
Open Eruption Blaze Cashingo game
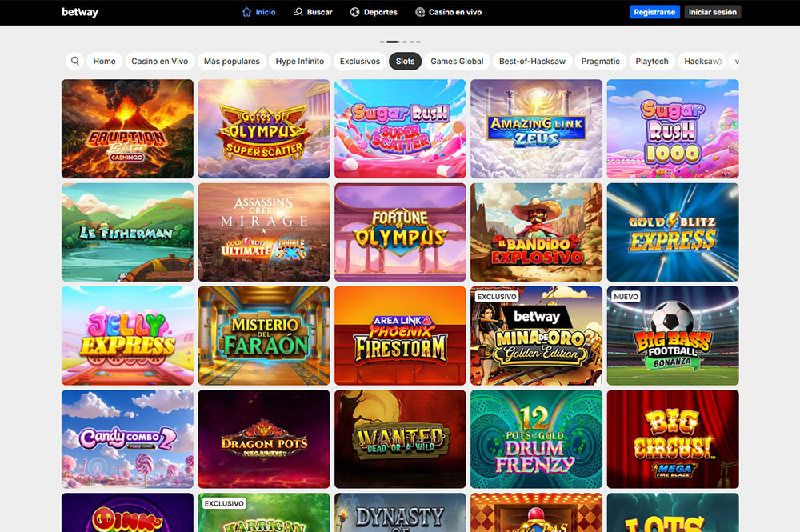(x=127, y=129)
